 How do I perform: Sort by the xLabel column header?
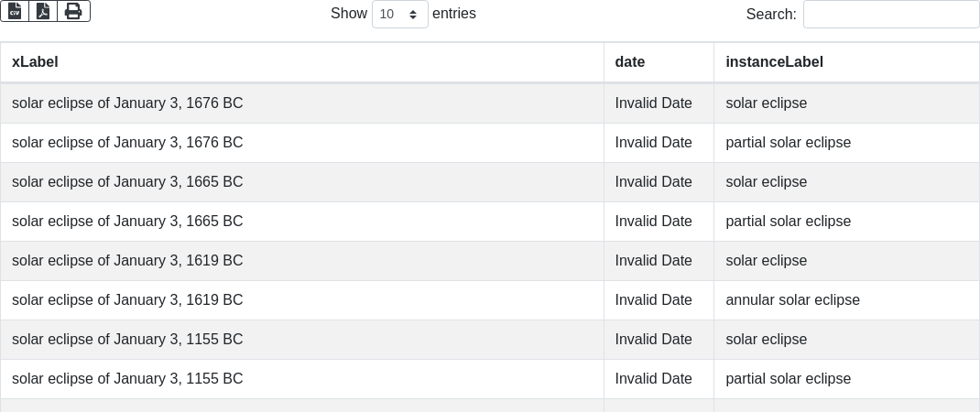[35, 62]
